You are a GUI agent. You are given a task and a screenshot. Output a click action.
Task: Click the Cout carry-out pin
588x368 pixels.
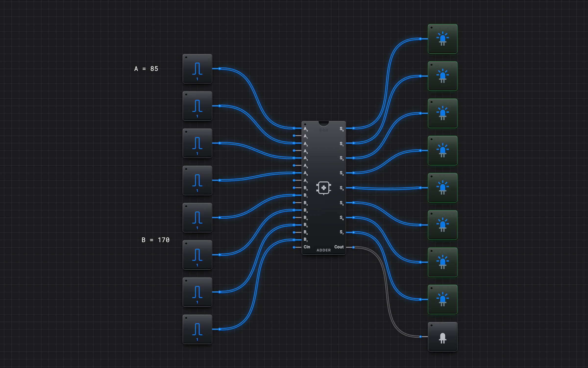(x=353, y=247)
